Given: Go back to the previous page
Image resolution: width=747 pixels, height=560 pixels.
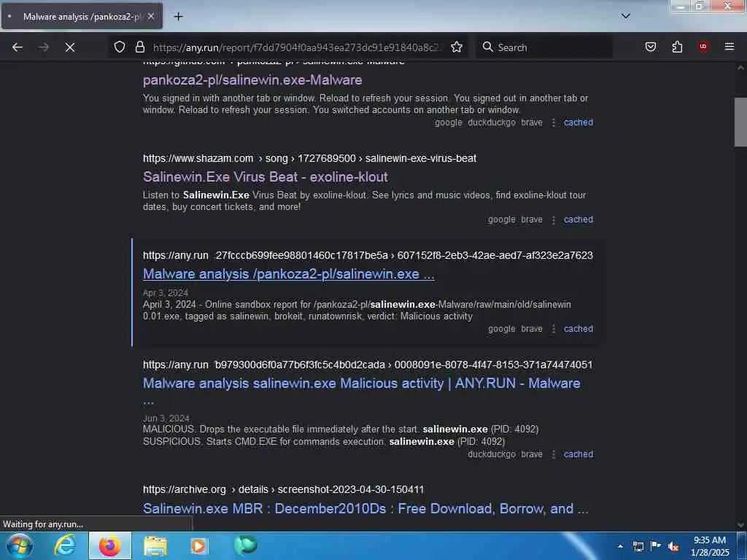Looking at the screenshot, I should (18, 47).
